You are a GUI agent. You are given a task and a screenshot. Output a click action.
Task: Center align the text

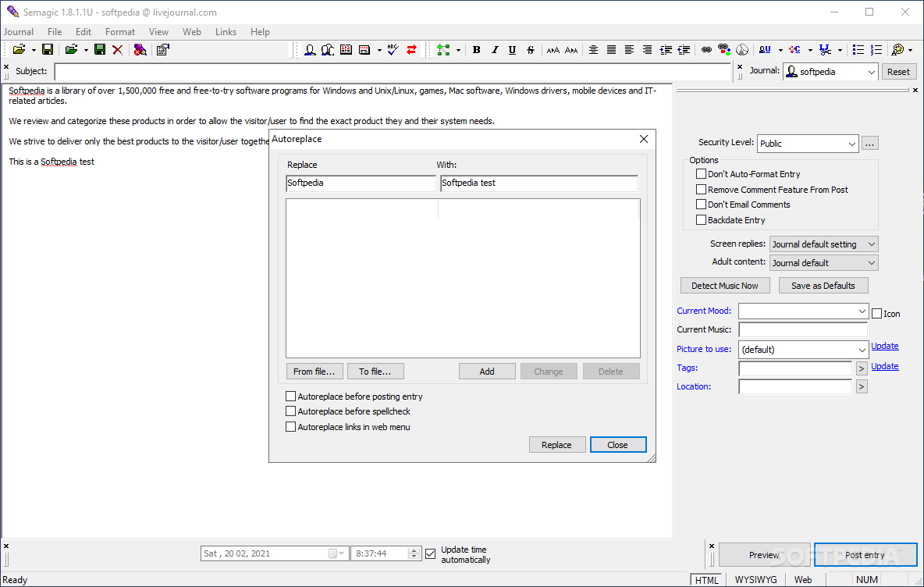pos(593,50)
